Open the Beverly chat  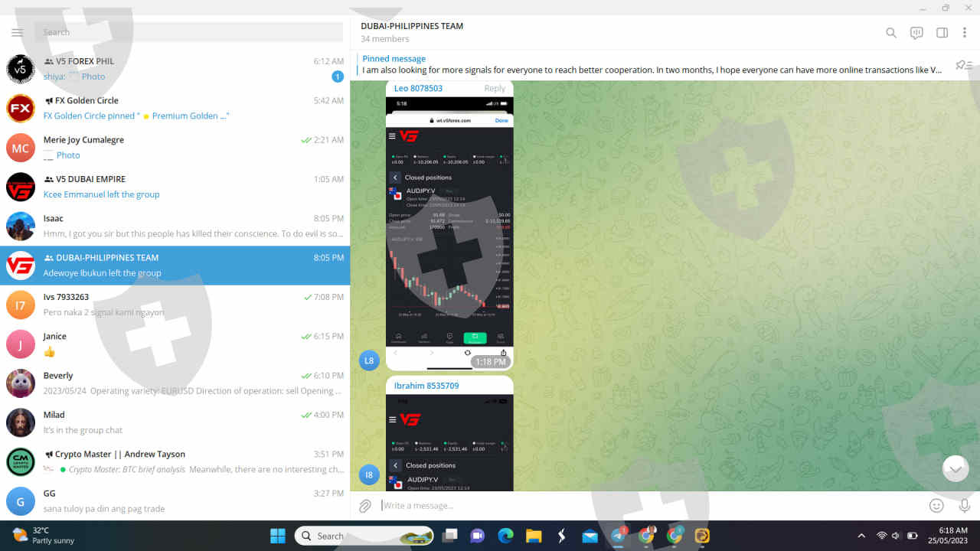tap(175, 383)
